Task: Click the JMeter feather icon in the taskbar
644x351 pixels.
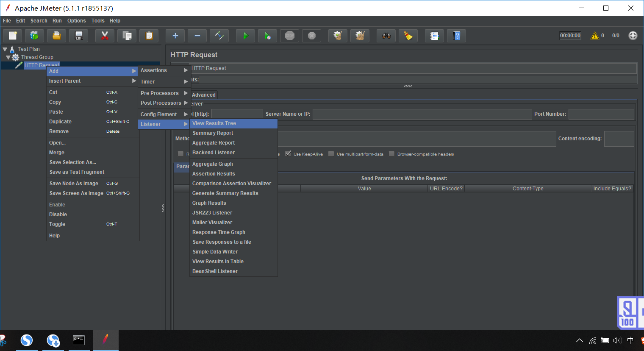Action: point(105,340)
